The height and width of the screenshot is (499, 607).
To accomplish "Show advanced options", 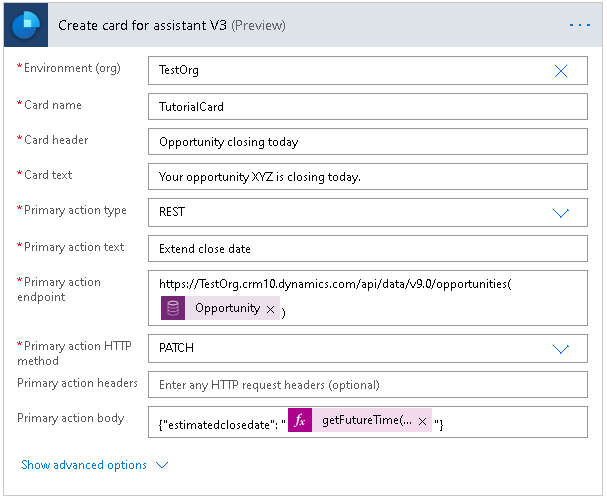I will click(x=94, y=465).
